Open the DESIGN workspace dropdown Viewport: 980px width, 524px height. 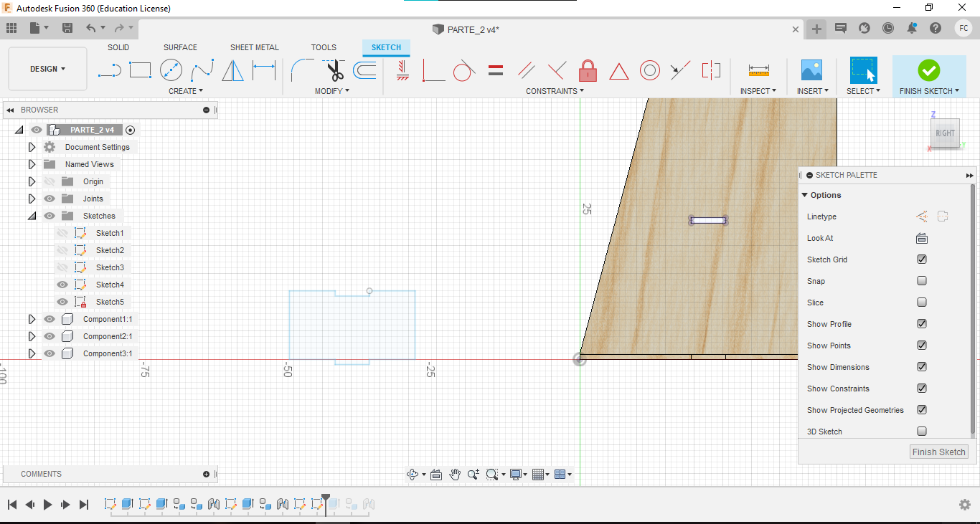coord(47,69)
